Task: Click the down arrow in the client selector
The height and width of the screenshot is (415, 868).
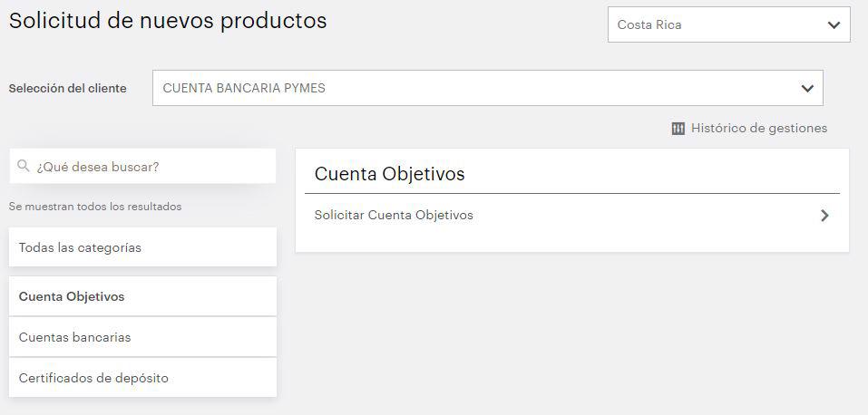Action: [807, 89]
